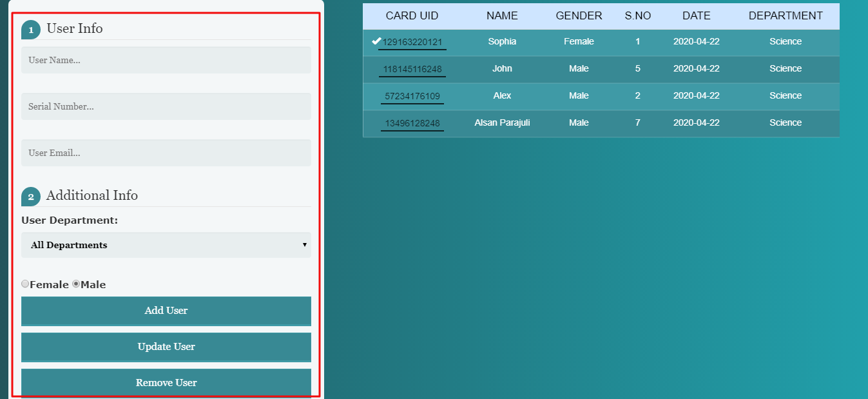Screen dimensions: 868x399
Task: Select the Male radio button
Action: (x=75, y=284)
